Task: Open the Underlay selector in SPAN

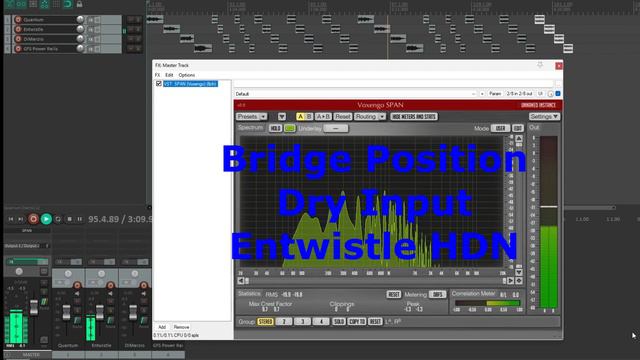Action: pyautogui.click(x=336, y=128)
